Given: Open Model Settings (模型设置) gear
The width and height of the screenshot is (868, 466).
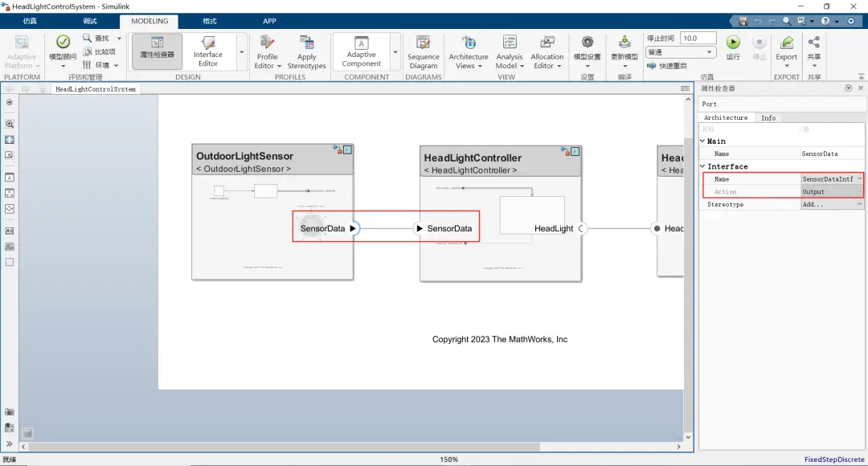Looking at the screenshot, I should [588, 42].
